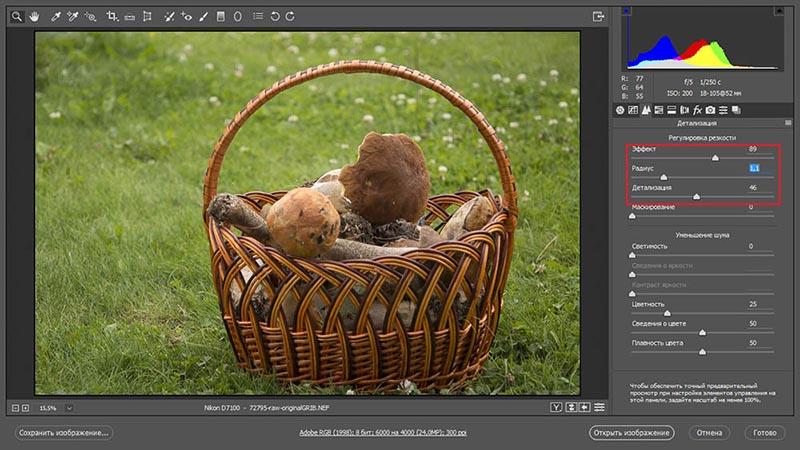Adjust the Эффект sharpening slider handle
The width and height of the screenshot is (800, 450).
pos(715,158)
